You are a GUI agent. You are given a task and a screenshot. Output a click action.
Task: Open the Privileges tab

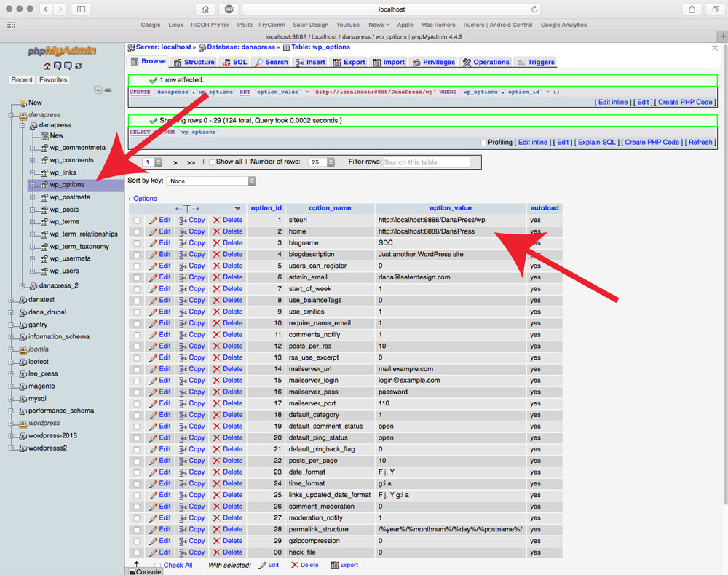pos(434,62)
